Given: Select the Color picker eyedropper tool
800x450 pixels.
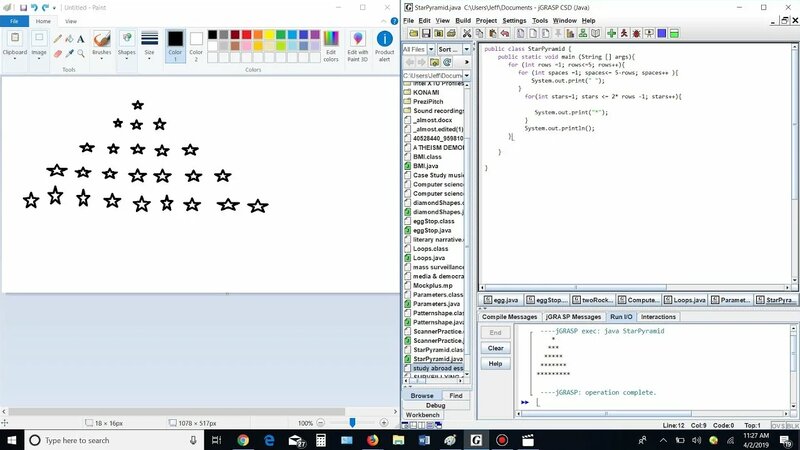Looking at the screenshot, I should (69, 53).
